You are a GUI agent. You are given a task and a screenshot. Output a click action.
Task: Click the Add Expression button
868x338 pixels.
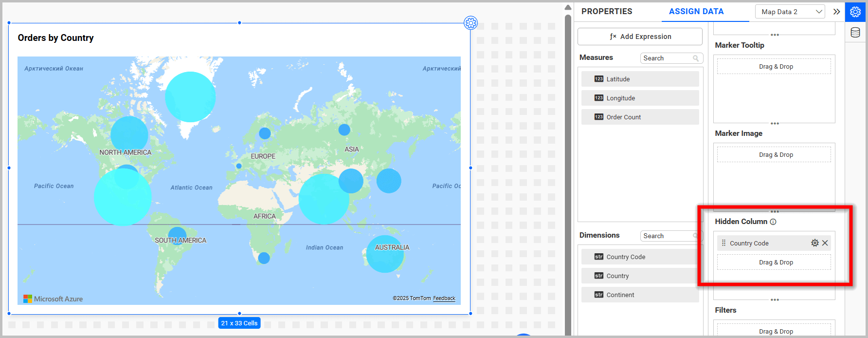pos(640,37)
